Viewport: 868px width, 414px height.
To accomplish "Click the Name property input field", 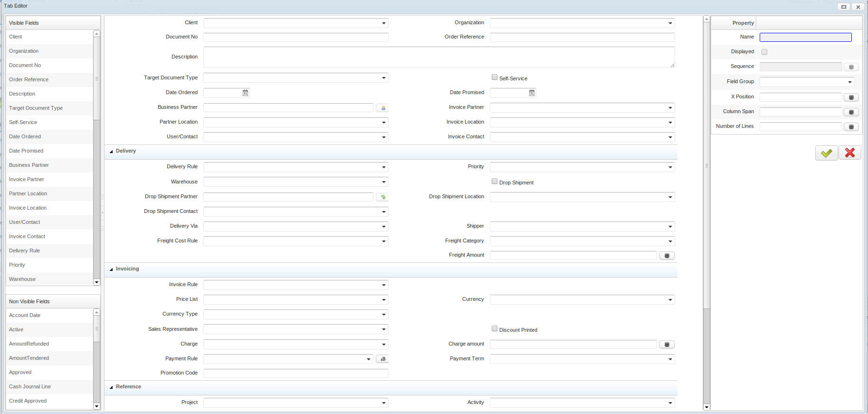I will pyautogui.click(x=805, y=37).
